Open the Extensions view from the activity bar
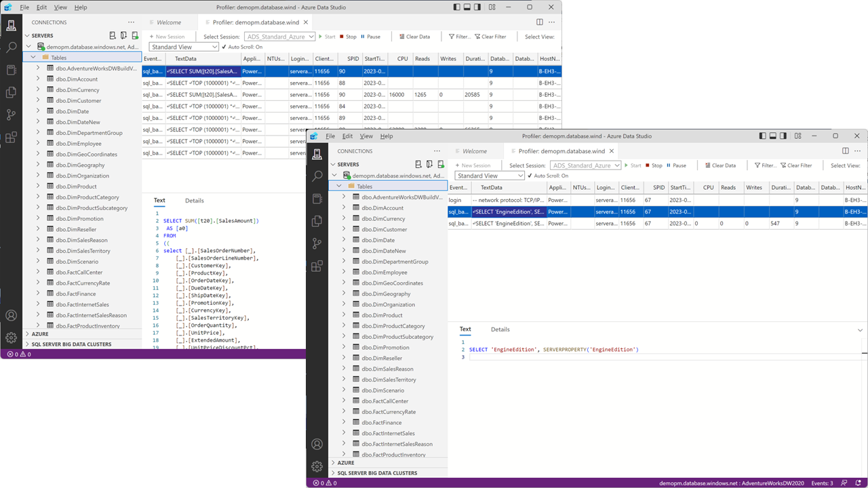The height and width of the screenshot is (488, 868). 317,266
